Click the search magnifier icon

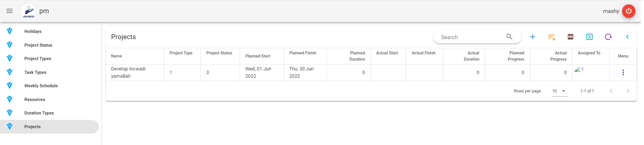pos(509,37)
